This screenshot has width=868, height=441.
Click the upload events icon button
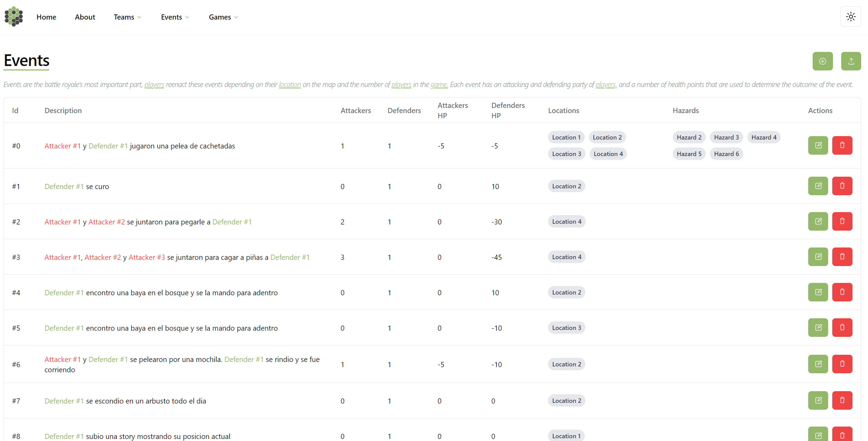coord(851,61)
